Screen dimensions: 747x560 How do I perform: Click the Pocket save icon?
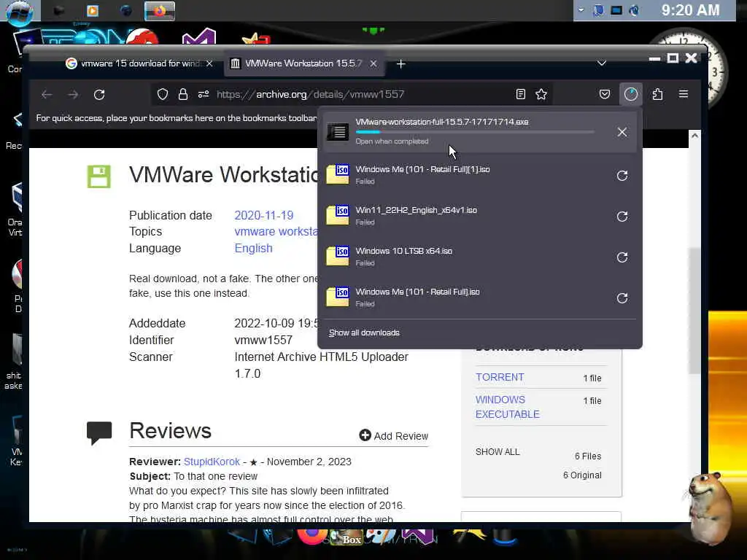[605, 94]
